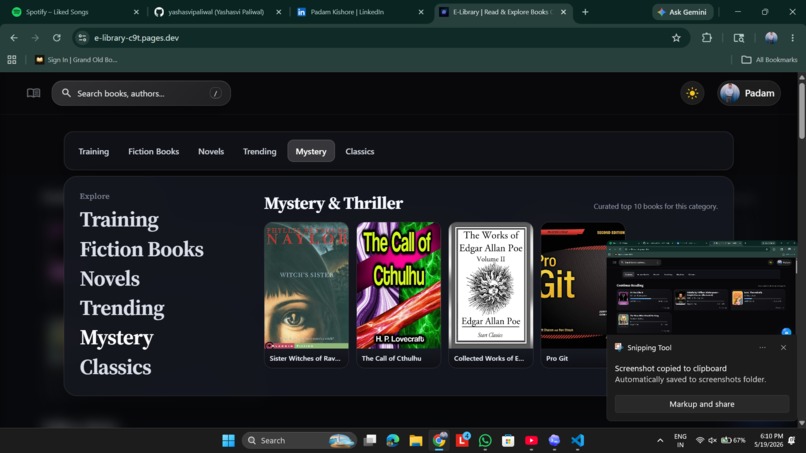Select the Classics category tab

pyautogui.click(x=360, y=151)
